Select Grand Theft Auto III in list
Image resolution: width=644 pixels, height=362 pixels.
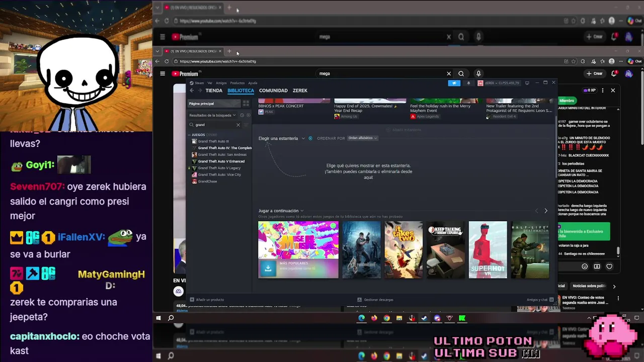(x=213, y=141)
